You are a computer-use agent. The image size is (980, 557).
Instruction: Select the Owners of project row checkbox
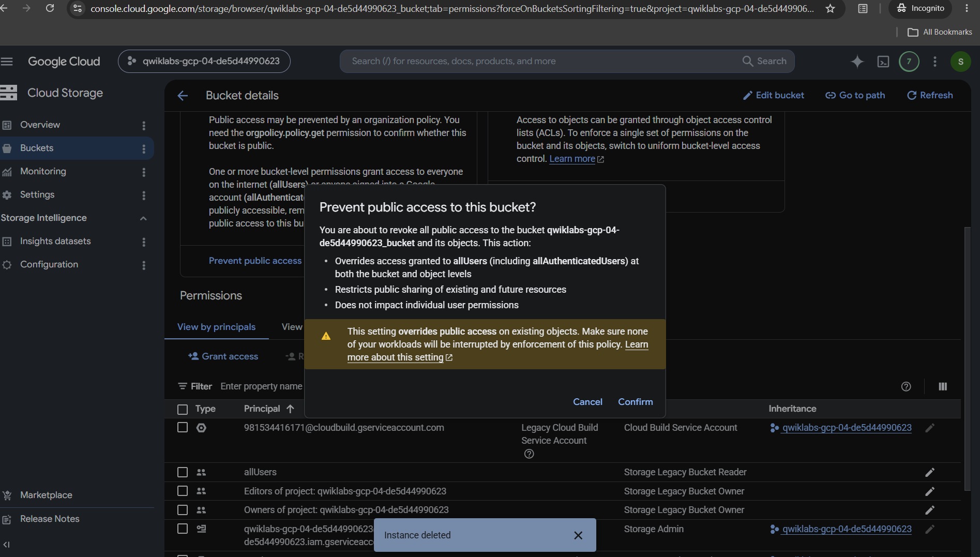tap(182, 510)
